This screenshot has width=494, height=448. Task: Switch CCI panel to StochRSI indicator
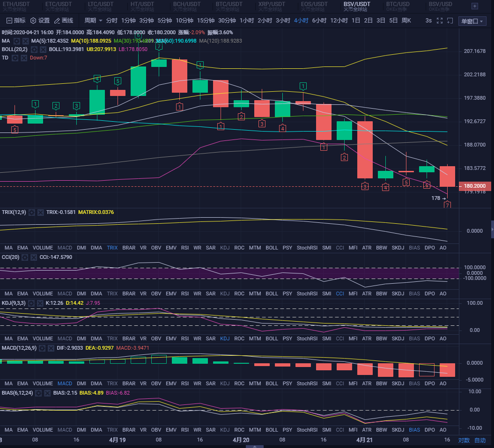307,294
